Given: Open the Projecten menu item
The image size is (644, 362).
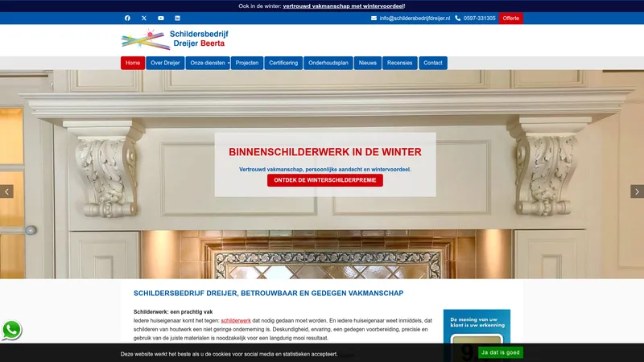Looking at the screenshot, I should 247,63.
